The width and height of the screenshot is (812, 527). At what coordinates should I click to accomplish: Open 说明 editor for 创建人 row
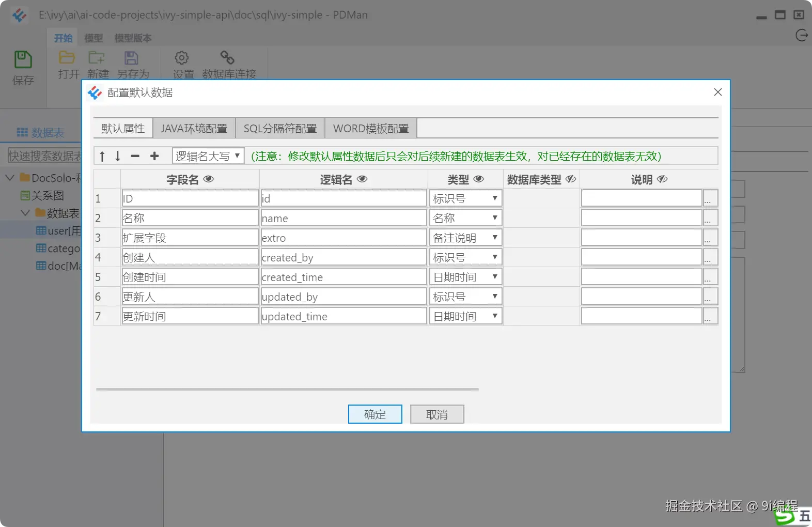click(710, 257)
